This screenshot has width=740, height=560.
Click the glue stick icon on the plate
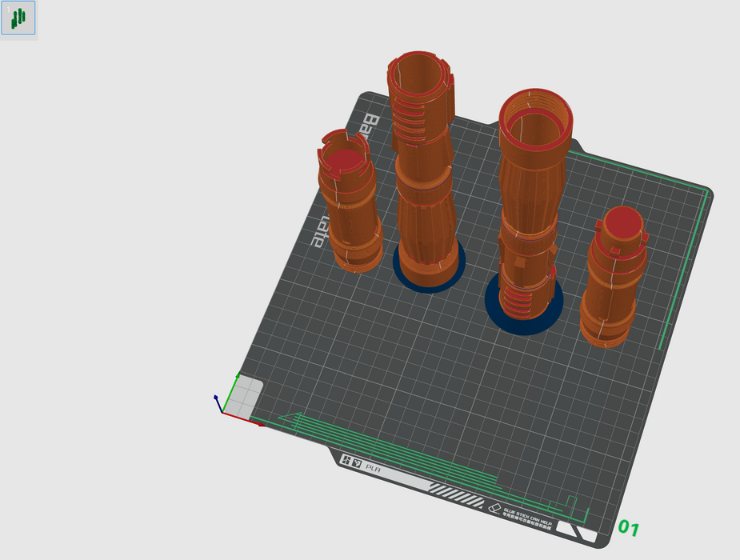[494, 507]
